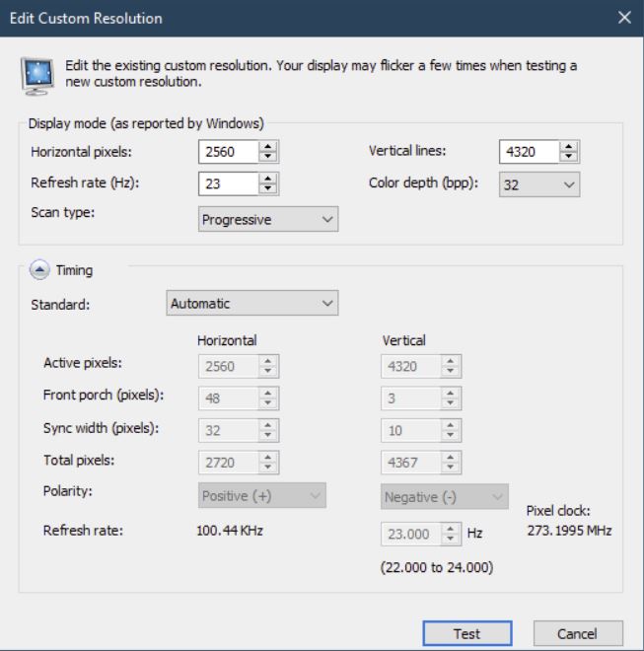This screenshot has width=644, height=651.
Task: Collapse the Timing section arrow
Action: point(36,268)
